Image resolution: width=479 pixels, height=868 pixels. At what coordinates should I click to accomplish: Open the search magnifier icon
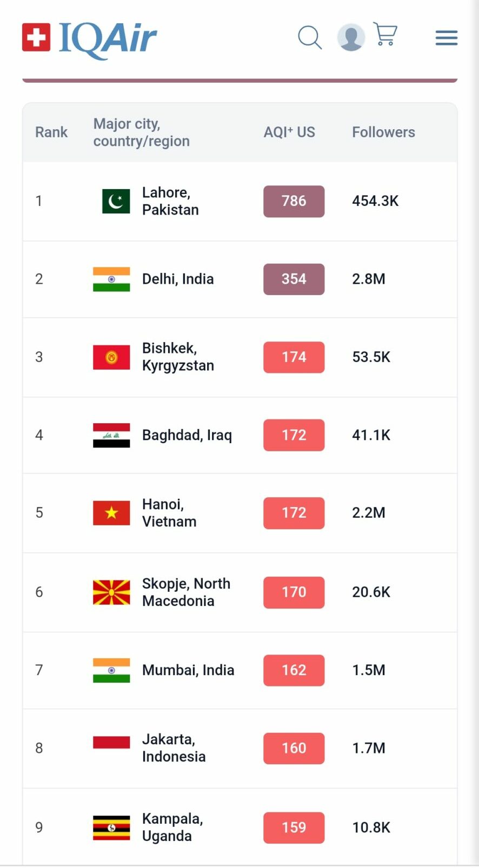pos(310,37)
